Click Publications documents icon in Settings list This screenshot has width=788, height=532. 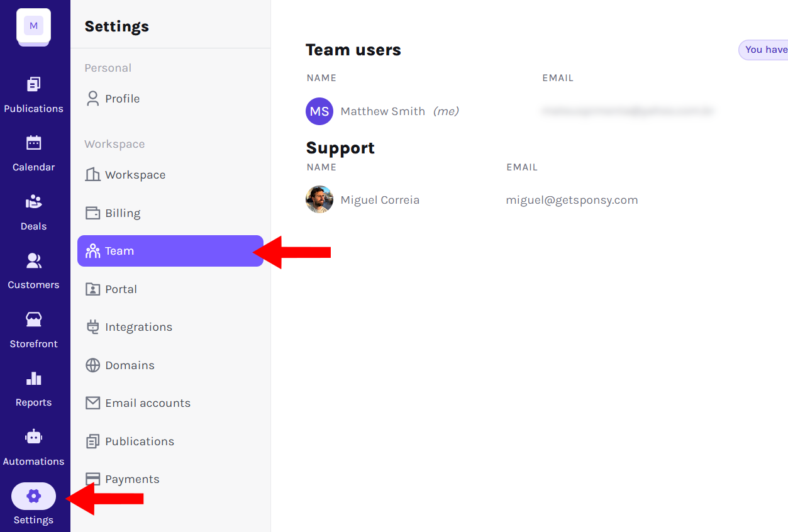click(x=93, y=441)
